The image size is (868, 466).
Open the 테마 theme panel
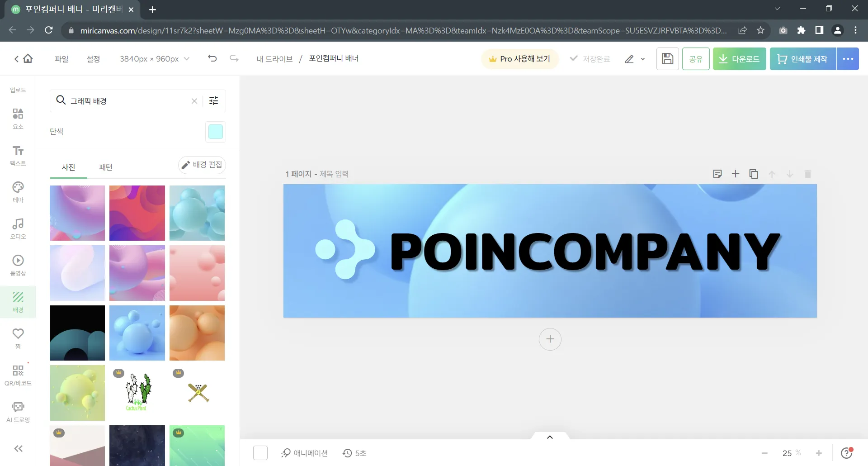click(x=18, y=192)
